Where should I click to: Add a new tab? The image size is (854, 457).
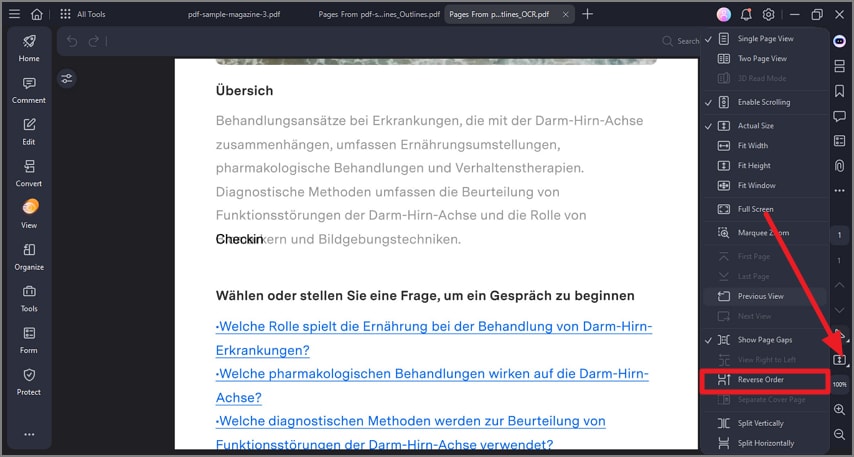(587, 14)
